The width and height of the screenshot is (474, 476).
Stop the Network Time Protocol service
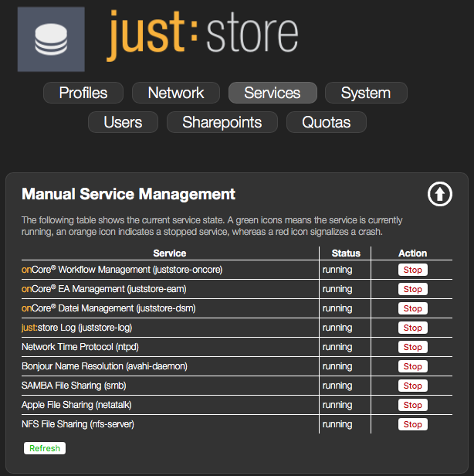click(413, 347)
